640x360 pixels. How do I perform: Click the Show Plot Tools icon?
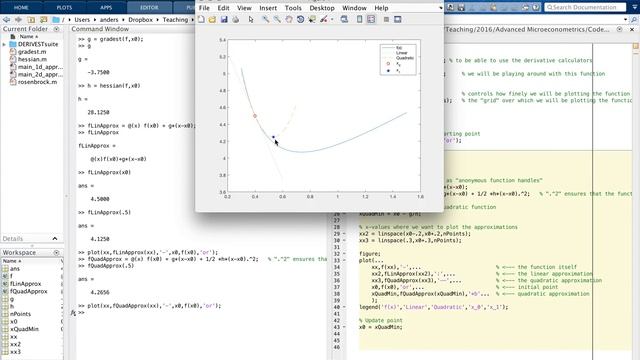click(398, 19)
